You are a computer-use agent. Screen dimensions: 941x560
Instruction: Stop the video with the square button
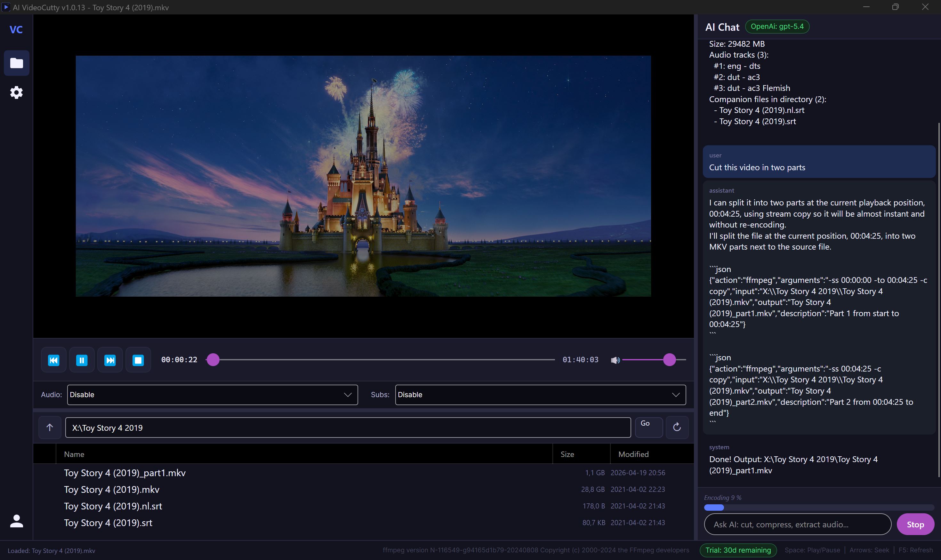(x=138, y=360)
